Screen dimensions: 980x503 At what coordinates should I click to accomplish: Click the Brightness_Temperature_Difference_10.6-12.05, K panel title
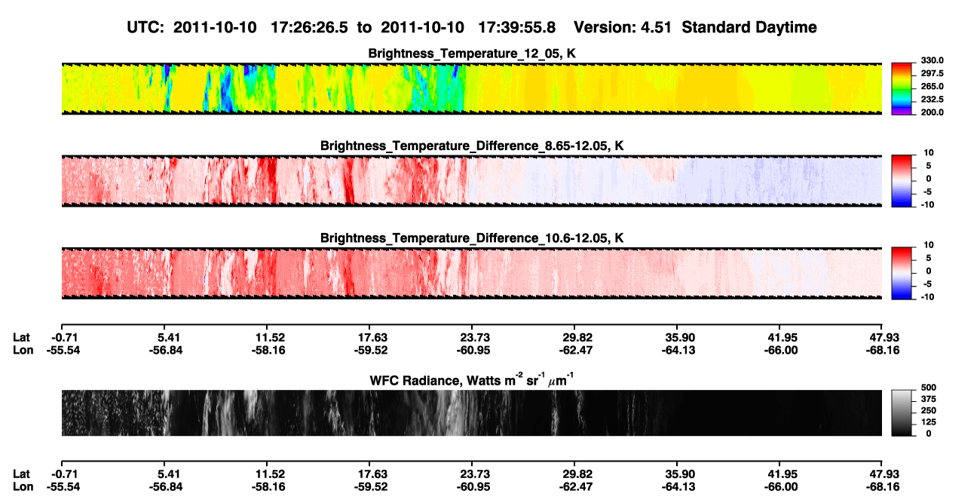[x=472, y=238]
